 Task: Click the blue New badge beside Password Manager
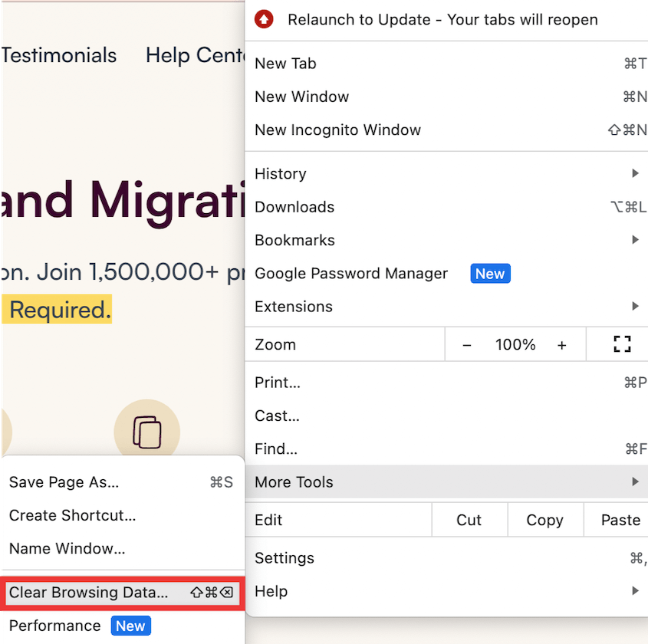point(490,274)
